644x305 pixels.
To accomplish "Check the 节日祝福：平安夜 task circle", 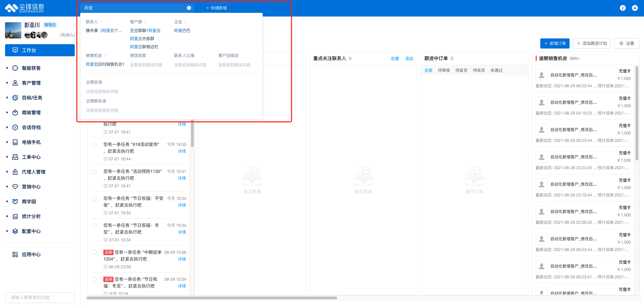I will pyautogui.click(x=94, y=199).
